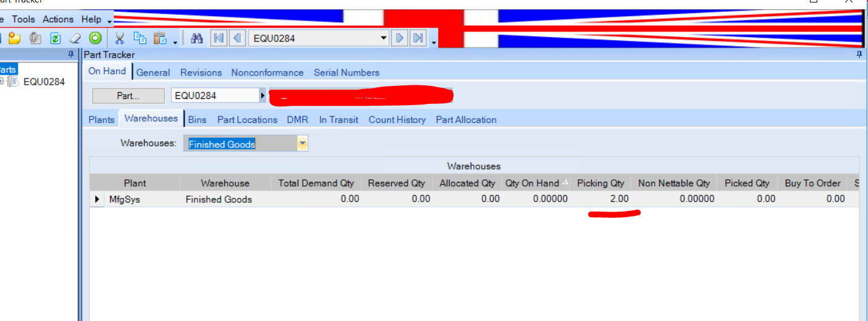868x321 pixels.
Task: Click the Part... button
Action: (x=129, y=96)
